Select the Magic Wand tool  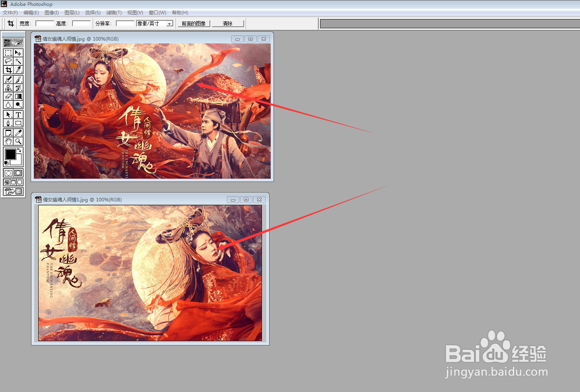coord(18,61)
